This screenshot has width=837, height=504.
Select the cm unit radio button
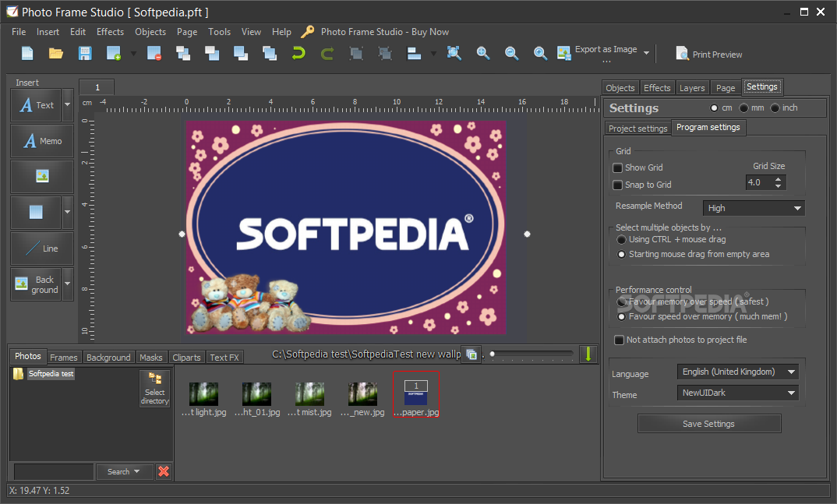(x=714, y=108)
